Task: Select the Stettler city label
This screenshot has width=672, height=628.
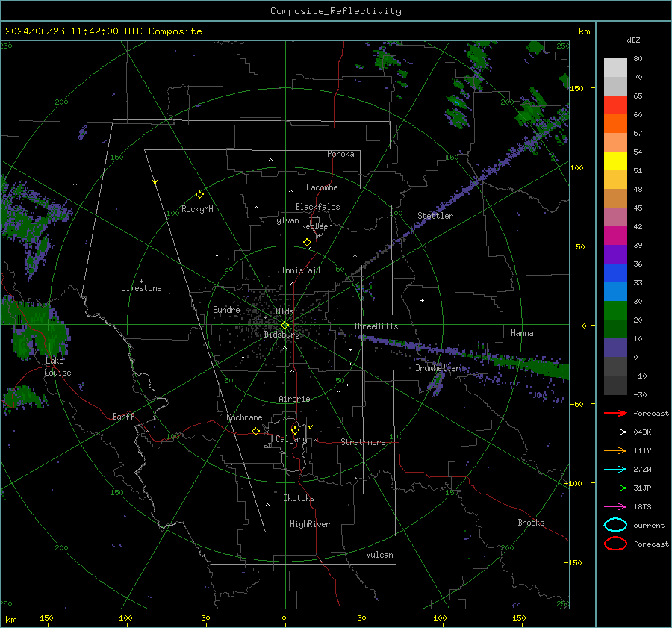Action: [435, 216]
